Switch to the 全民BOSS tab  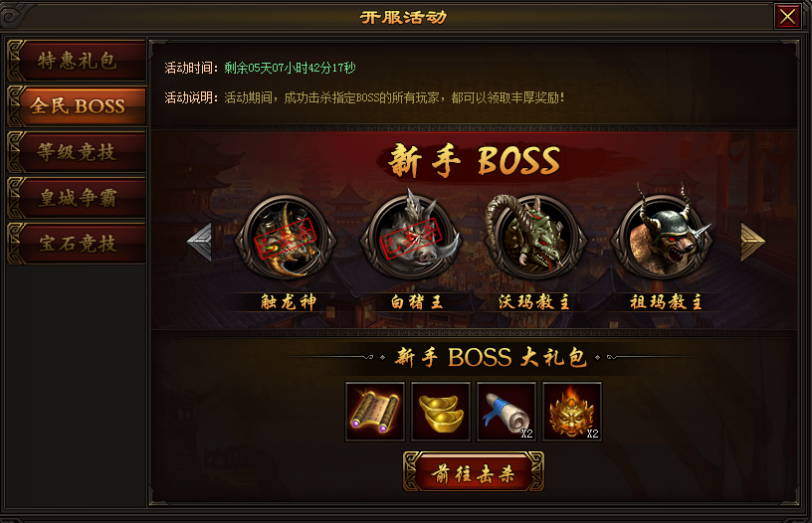[x=77, y=106]
